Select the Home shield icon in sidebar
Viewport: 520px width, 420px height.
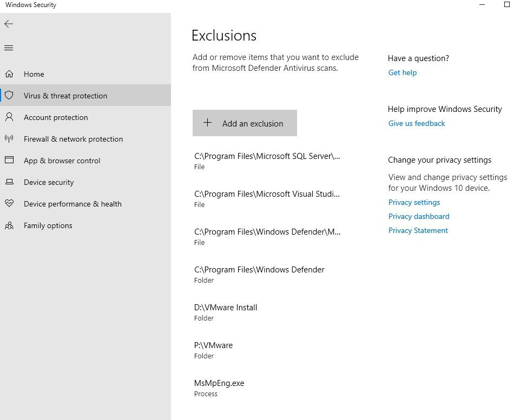coord(8,74)
